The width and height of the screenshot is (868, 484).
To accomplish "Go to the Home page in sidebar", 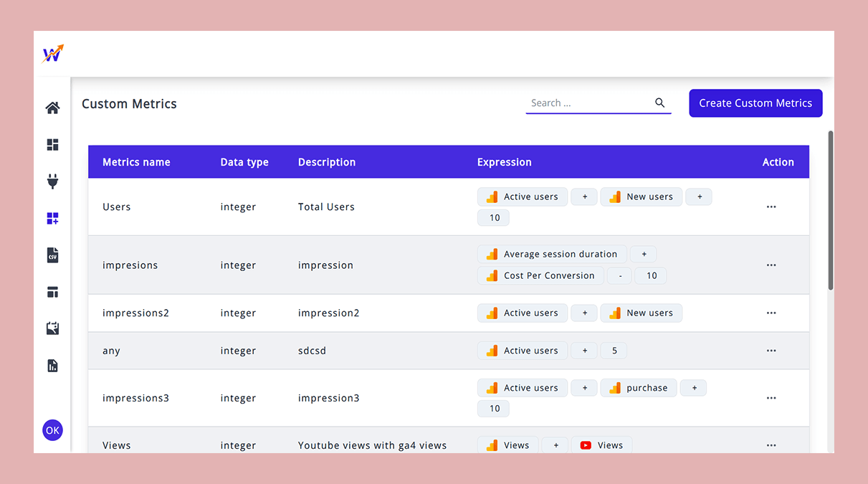I will tap(52, 108).
